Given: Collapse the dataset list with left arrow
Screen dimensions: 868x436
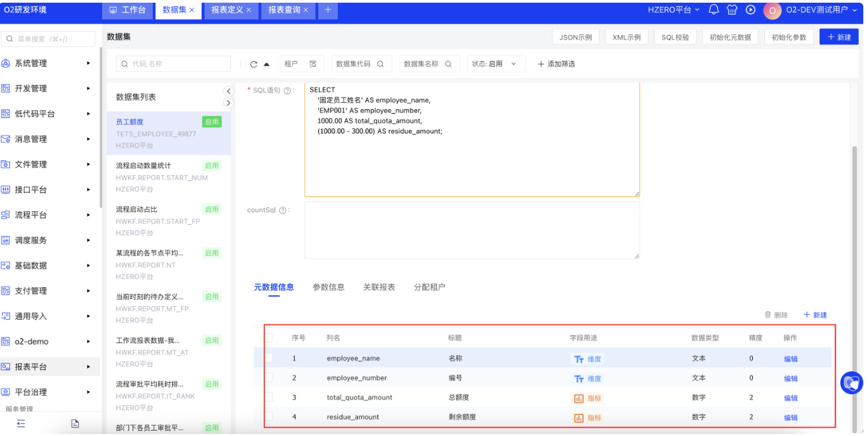Looking at the screenshot, I should [x=228, y=92].
